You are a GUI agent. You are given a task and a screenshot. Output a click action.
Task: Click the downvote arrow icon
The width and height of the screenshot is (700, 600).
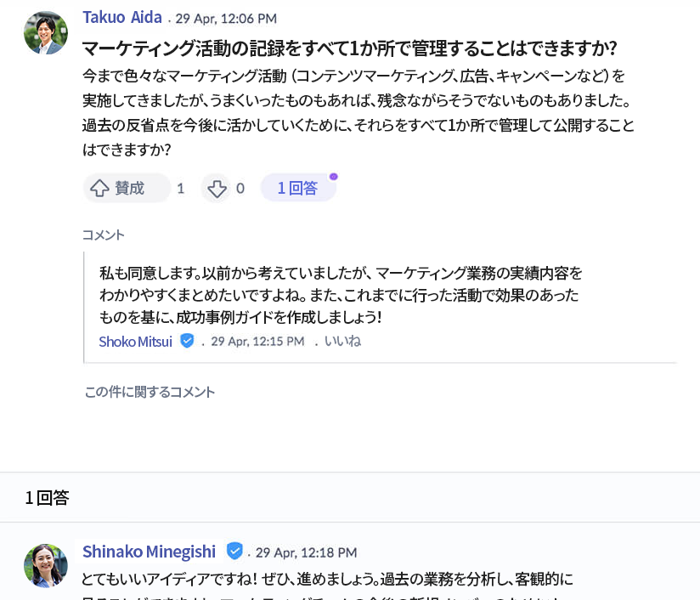217,189
